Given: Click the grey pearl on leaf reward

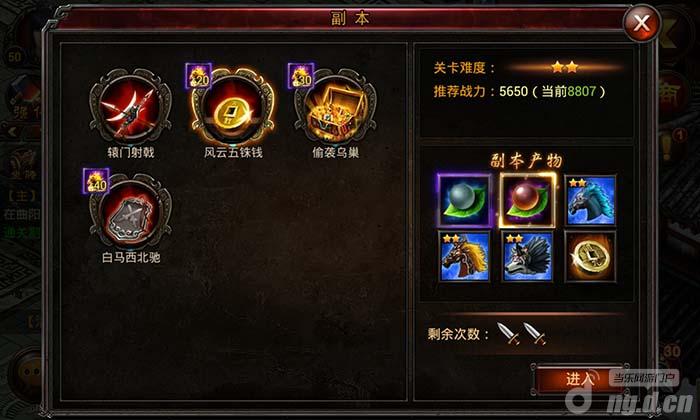Looking at the screenshot, I should (464, 200).
